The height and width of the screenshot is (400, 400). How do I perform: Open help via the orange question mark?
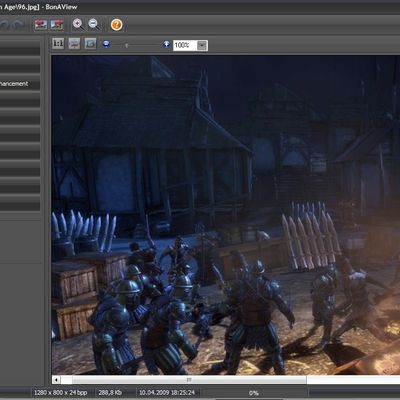point(116,25)
